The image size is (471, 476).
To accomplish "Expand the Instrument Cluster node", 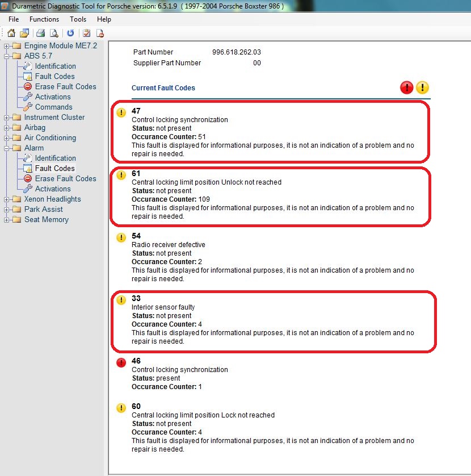I will tap(6, 118).
